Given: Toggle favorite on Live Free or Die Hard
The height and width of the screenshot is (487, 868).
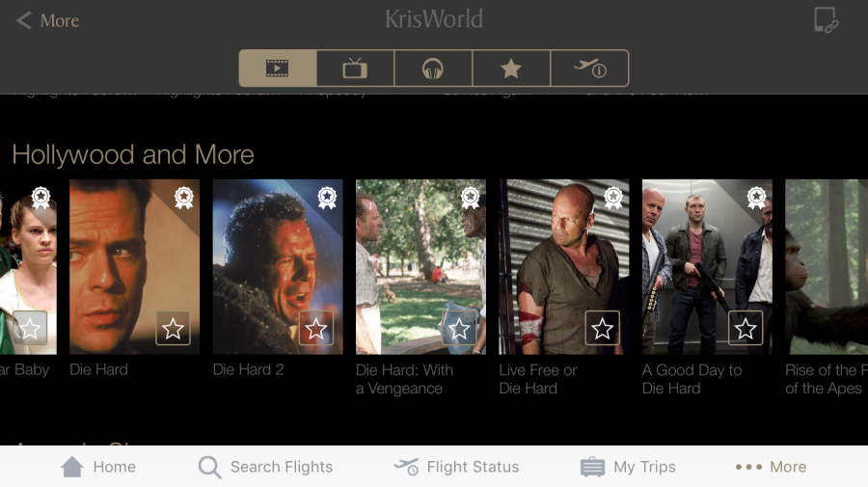Looking at the screenshot, I should coord(603,329).
